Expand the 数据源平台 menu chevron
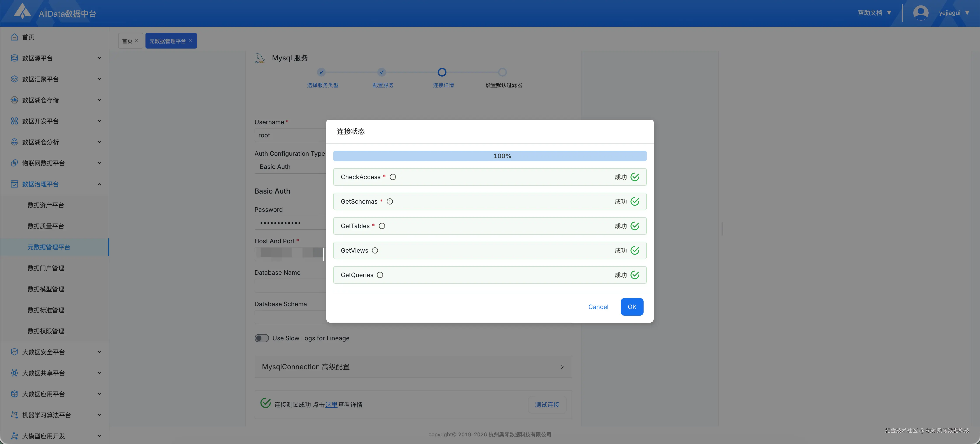Image resolution: width=980 pixels, height=444 pixels. [x=99, y=58]
